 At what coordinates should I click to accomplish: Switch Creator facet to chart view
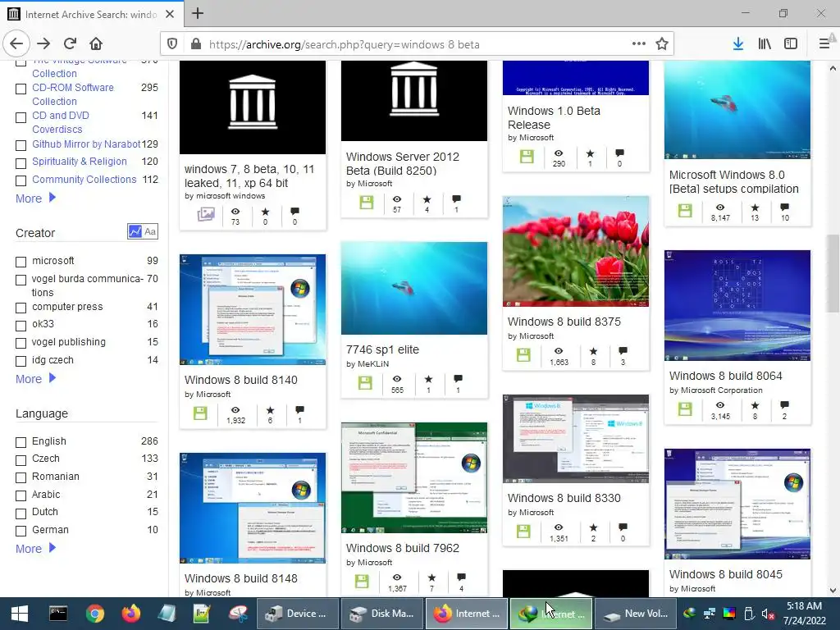135,231
